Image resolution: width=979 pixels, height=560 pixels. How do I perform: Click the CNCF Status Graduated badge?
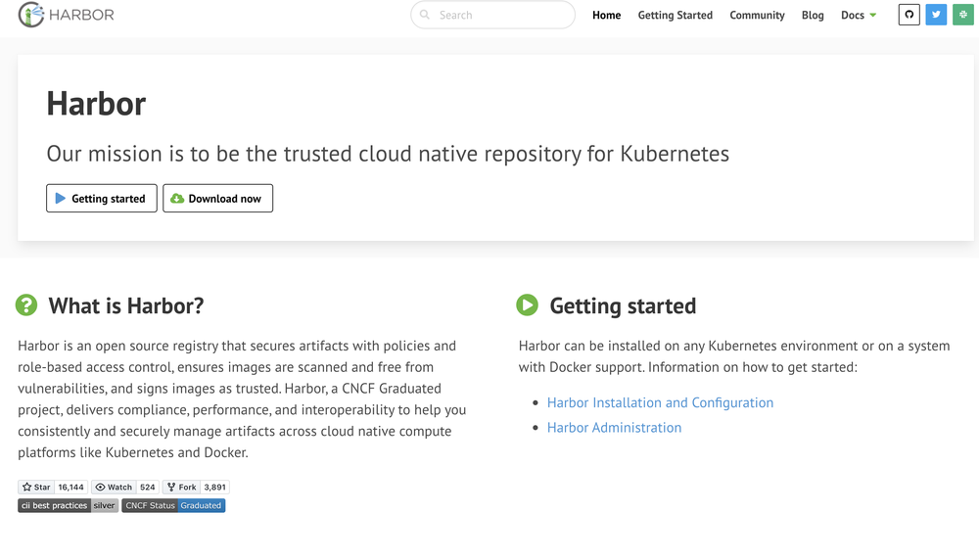pyautogui.click(x=173, y=506)
